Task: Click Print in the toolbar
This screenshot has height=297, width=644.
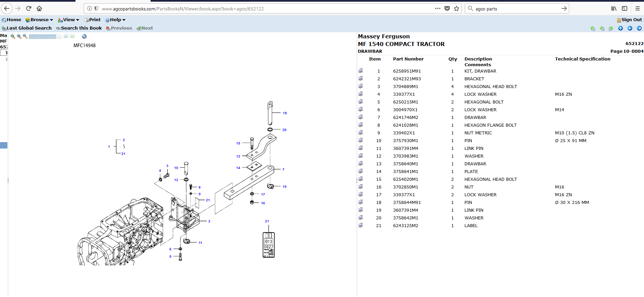Action: coord(92,20)
